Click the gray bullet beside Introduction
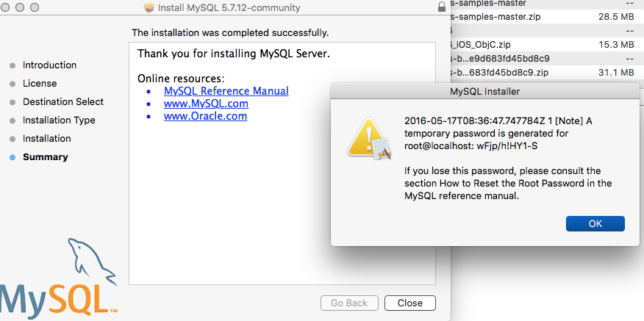Viewport: 644px width, 321px height. [x=12, y=65]
